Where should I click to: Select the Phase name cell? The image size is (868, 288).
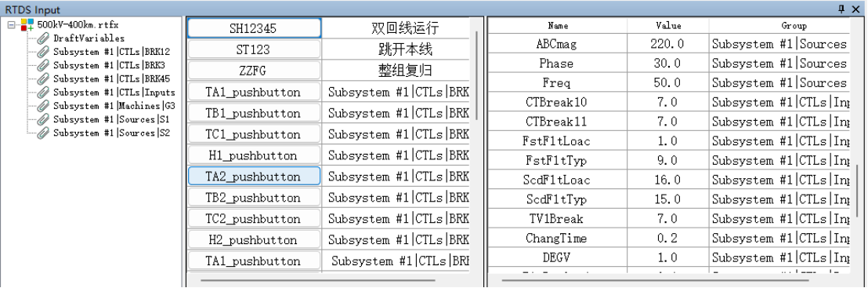(x=558, y=64)
